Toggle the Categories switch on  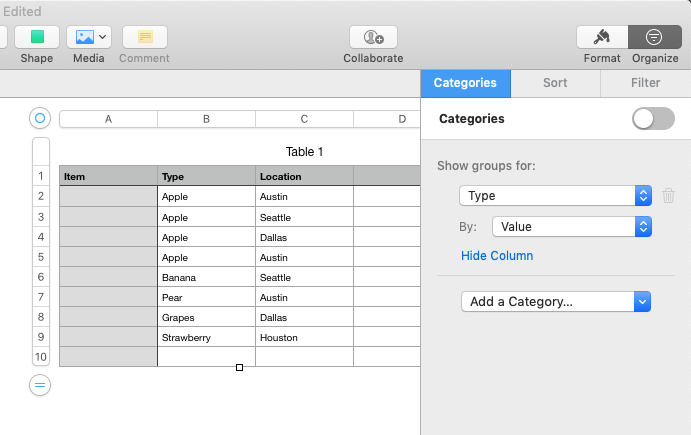tap(653, 118)
